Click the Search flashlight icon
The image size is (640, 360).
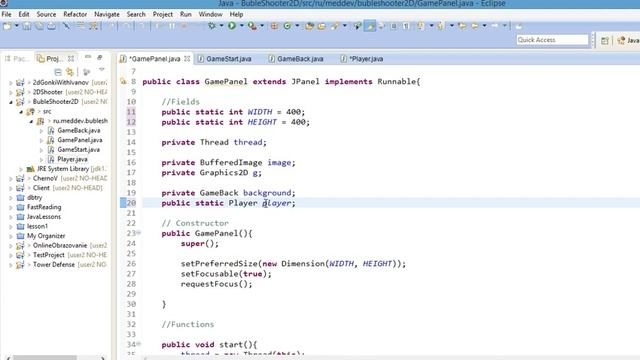click(336, 26)
